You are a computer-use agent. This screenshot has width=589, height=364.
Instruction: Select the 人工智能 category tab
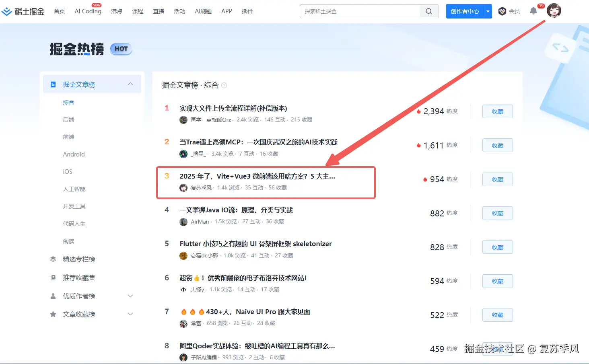(x=74, y=189)
